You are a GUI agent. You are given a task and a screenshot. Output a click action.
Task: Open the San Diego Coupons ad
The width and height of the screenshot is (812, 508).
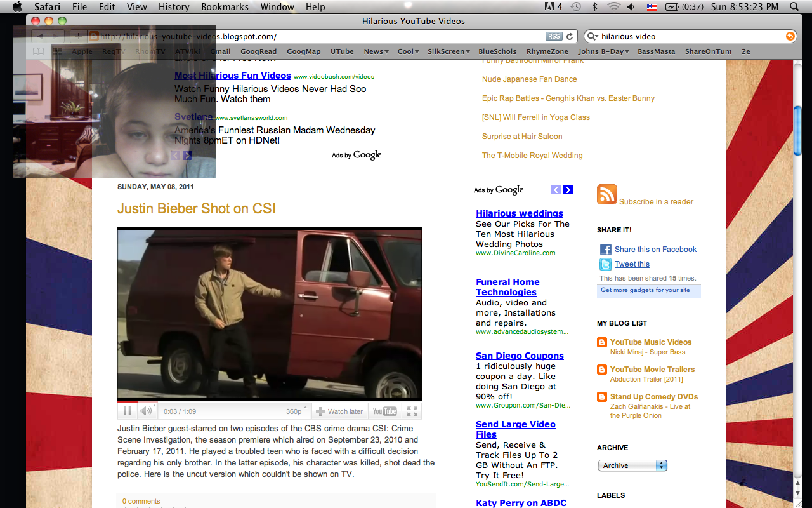520,356
